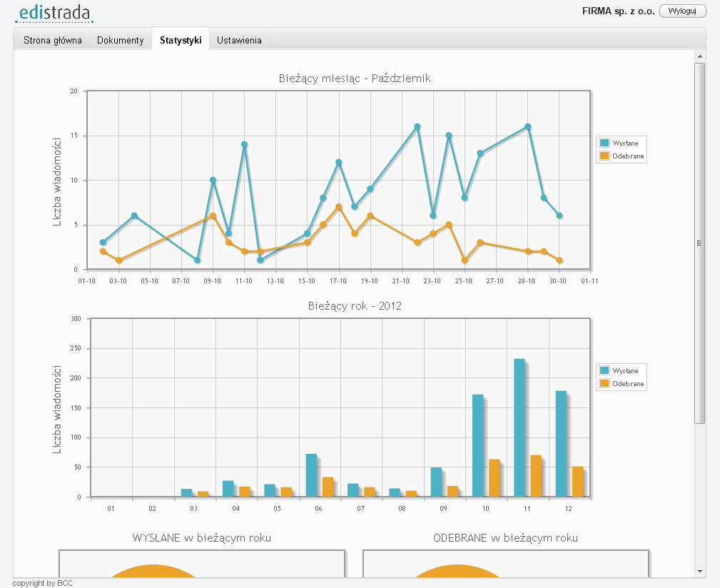Image resolution: width=720 pixels, height=588 pixels.
Task: Click the blue Wysłane bar for month 06
Action: click(311, 475)
